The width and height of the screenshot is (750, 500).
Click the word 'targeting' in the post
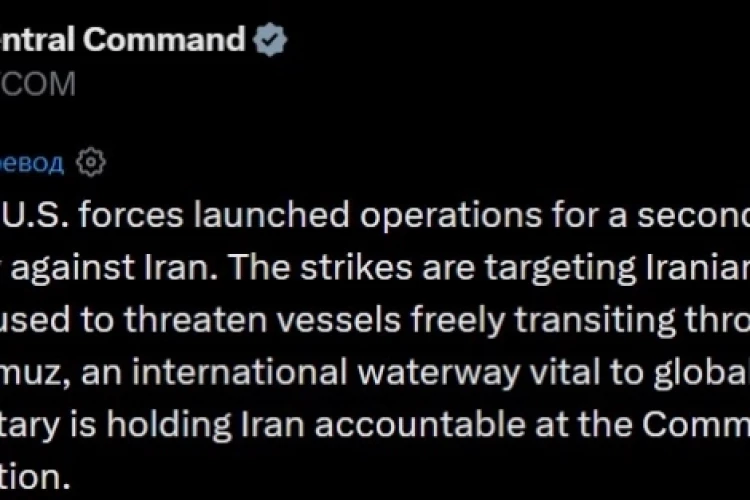click(x=560, y=268)
